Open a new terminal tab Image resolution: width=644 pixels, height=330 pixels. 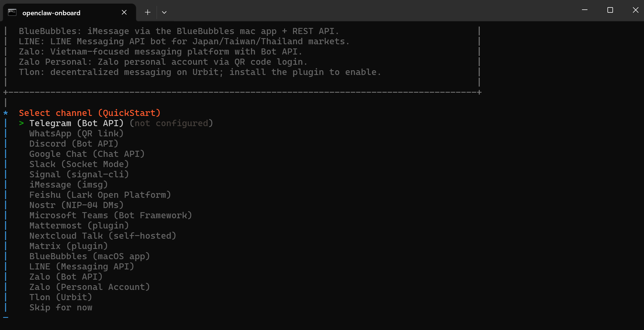tap(148, 12)
